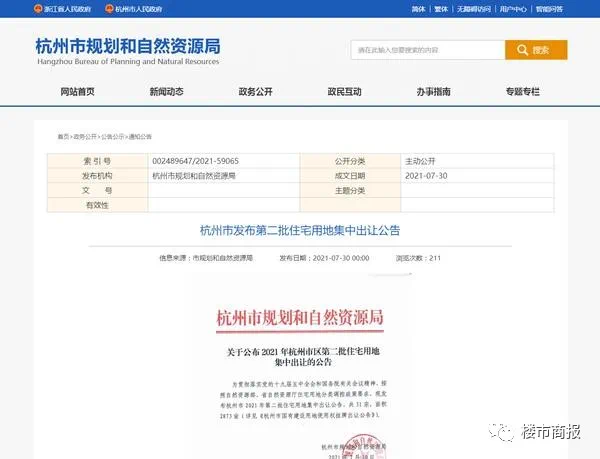
Task: Click the 主动公开 value cell
Action: pyautogui.click(x=477, y=161)
